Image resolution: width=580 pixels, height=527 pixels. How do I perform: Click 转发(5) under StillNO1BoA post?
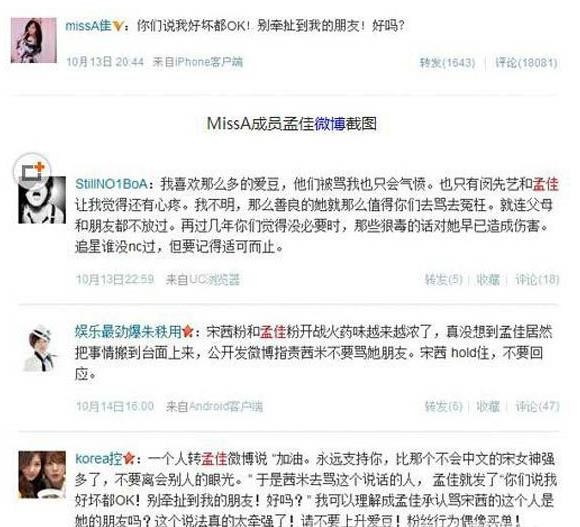[x=444, y=279]
